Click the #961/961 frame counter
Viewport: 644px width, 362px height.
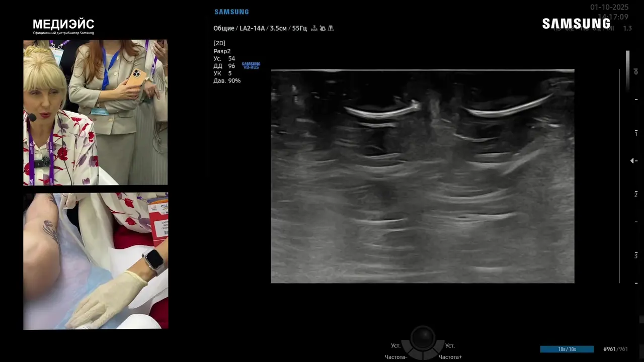[x=616, y=349]
